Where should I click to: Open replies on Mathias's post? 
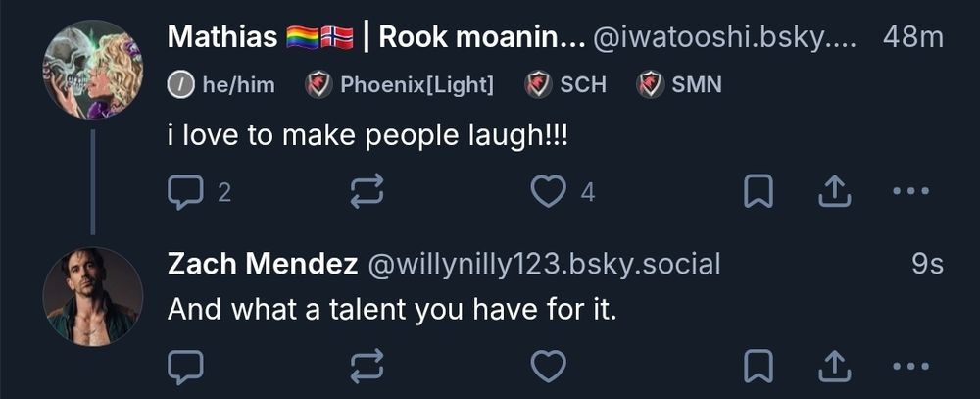[199, 191]
